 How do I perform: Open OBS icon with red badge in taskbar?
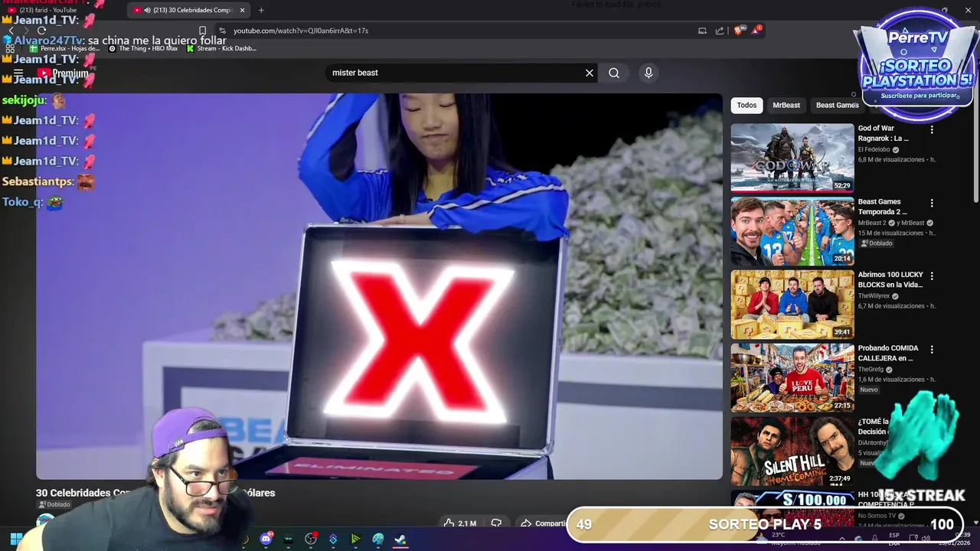point(311,539)
